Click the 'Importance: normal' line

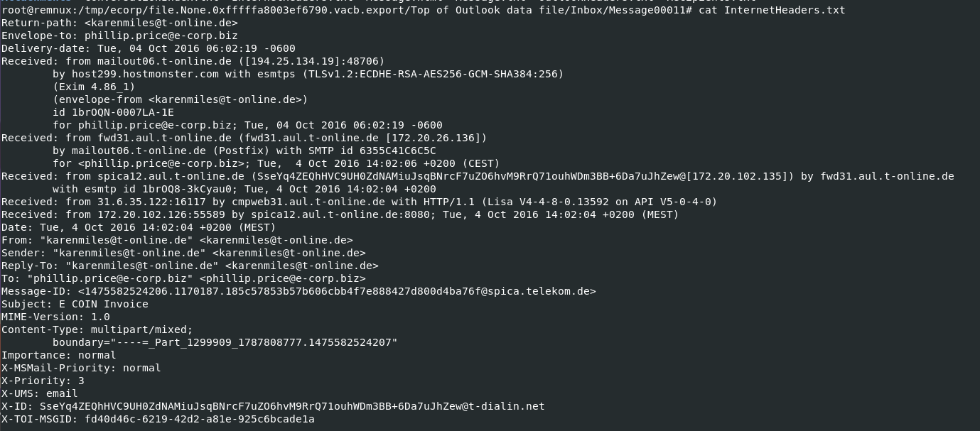point(58,355)
